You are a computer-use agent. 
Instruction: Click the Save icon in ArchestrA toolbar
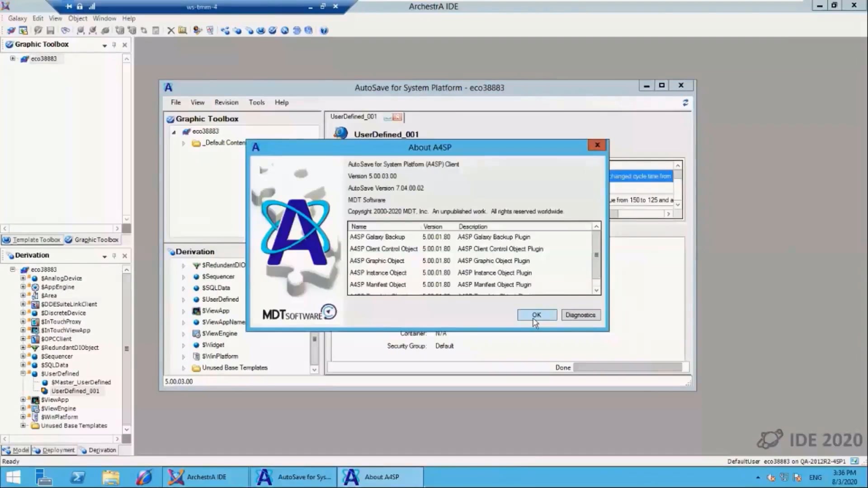click(x=50, y=30)
